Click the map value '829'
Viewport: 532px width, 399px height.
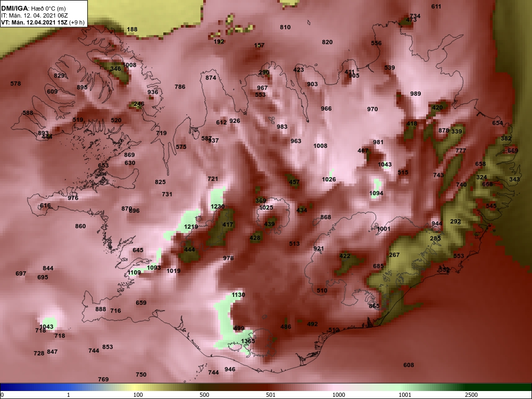pos(59,76)
